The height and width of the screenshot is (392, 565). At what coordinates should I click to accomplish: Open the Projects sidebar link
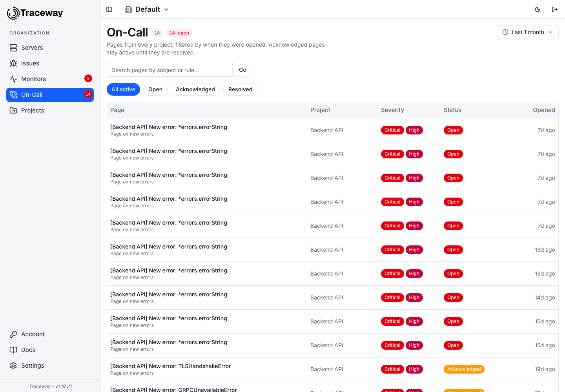coord(50,111)
